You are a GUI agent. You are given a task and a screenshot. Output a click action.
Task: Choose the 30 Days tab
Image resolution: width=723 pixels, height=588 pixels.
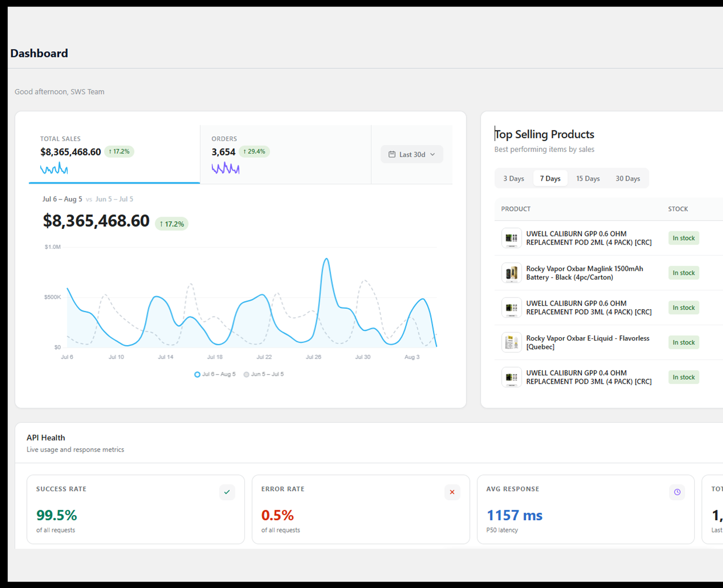(627, 178)
